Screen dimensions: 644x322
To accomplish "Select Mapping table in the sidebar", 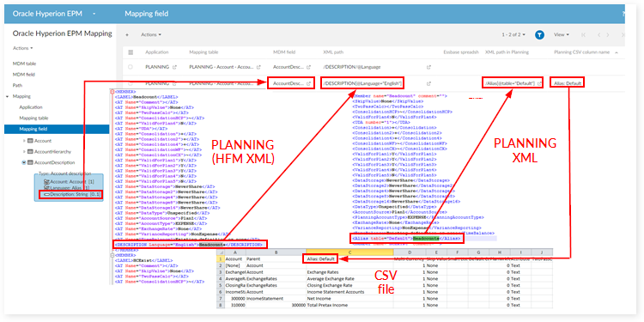I will pyautogui.click(x=33, y=118).
